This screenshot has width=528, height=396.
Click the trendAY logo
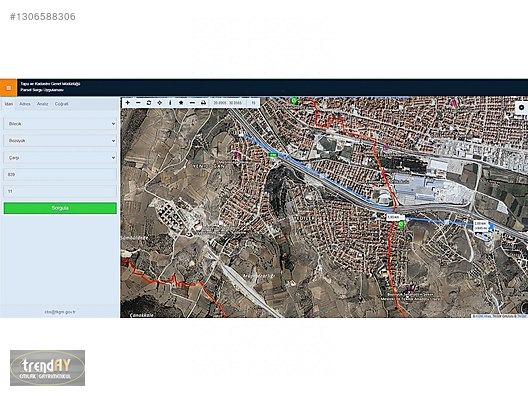[47, 368]
